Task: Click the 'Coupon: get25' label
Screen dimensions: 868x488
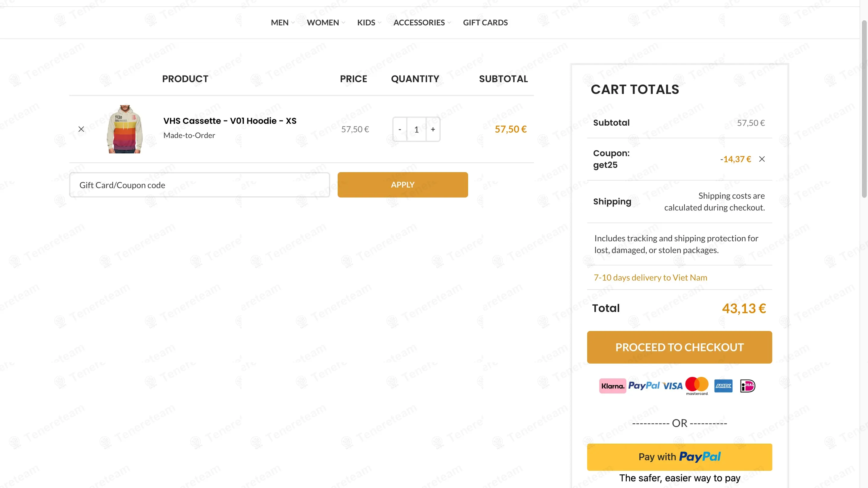Action: [611, 159]
